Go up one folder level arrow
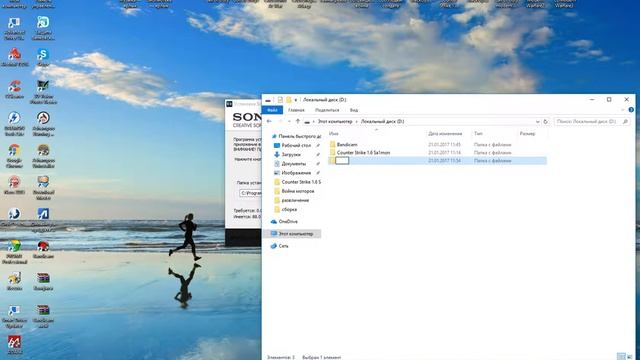Viewport: 640px width, 360px height. (298, 121)
